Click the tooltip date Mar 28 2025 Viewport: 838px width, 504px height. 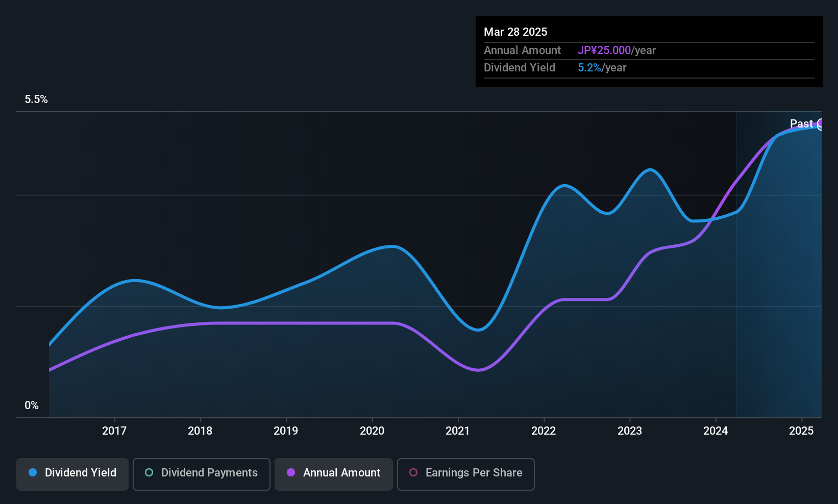pyautogui.click(x=515, y=32)
